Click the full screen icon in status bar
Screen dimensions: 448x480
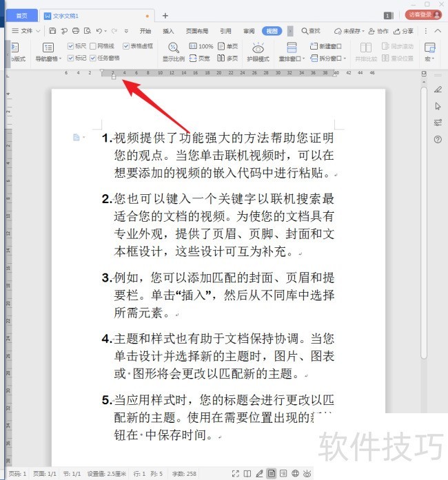tap(235, 474)
